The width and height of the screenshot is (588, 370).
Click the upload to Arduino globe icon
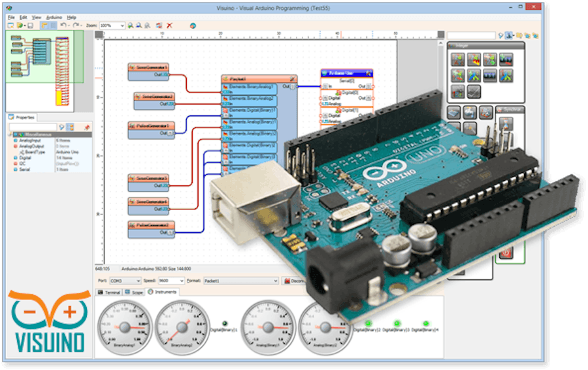tap(193, 25)
